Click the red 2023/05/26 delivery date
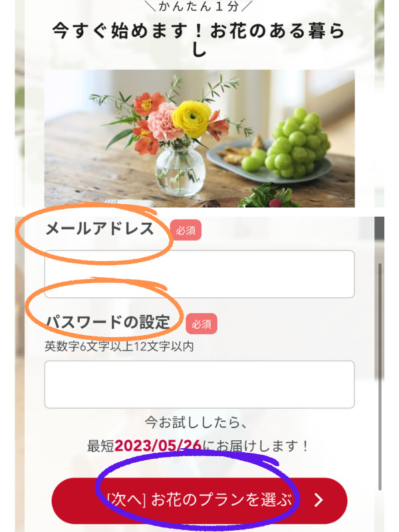399x532 pixels. (x=158, y=446)
